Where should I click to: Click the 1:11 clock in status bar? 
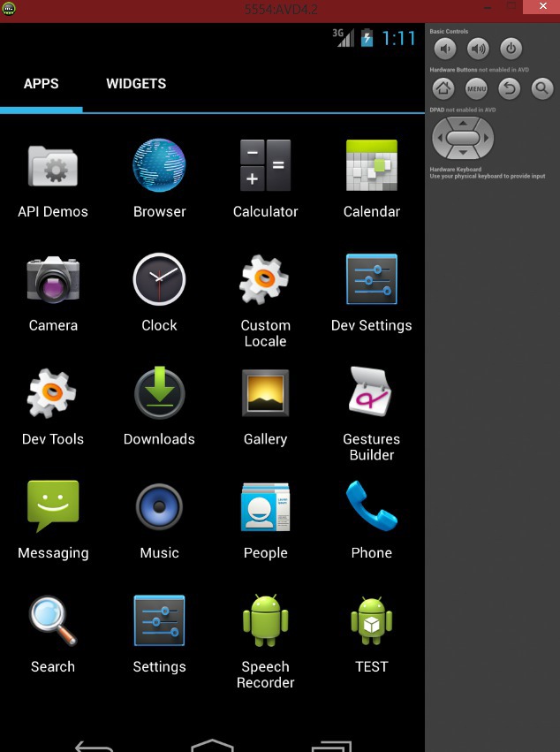[x=399, y=38]
